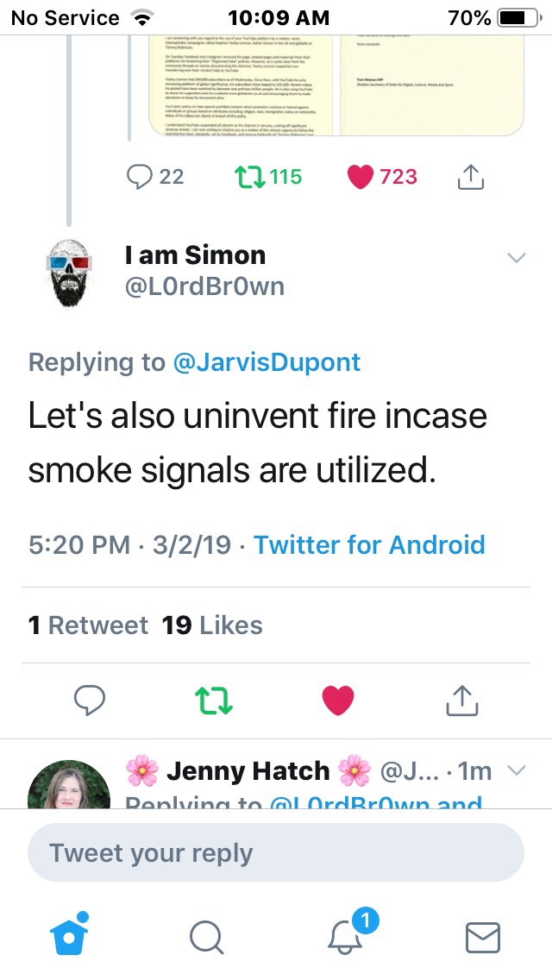Open the Notifications bell tab

(x=347, y=936)
